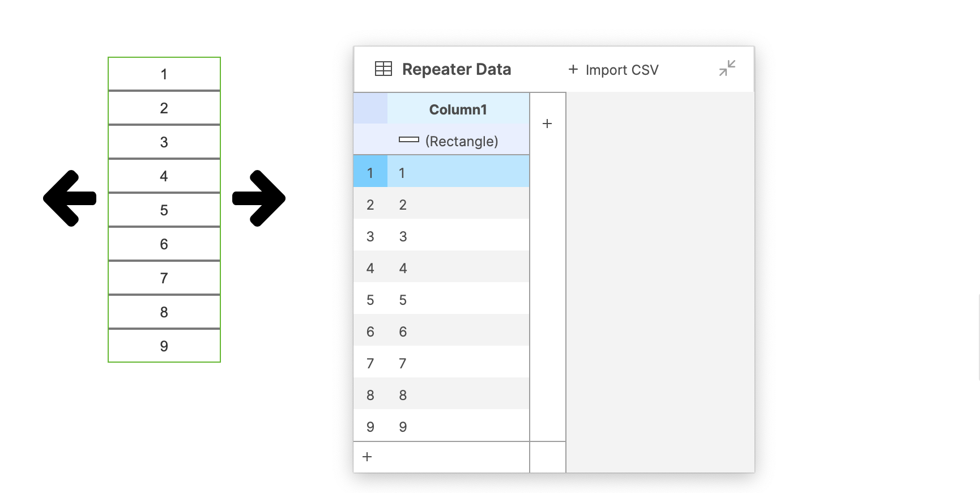Click Import CSV button
This screenshot has width=980, height=493.
(613, 70)
